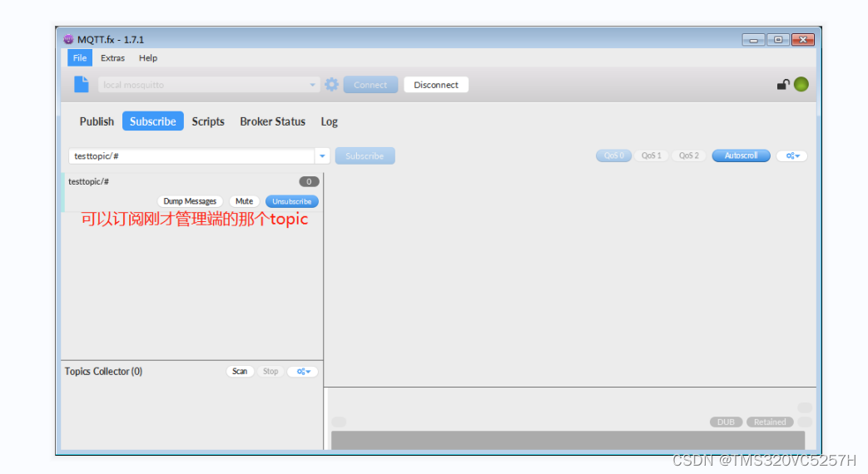Maximize the MQTT.fx window

tap(778, 40)
